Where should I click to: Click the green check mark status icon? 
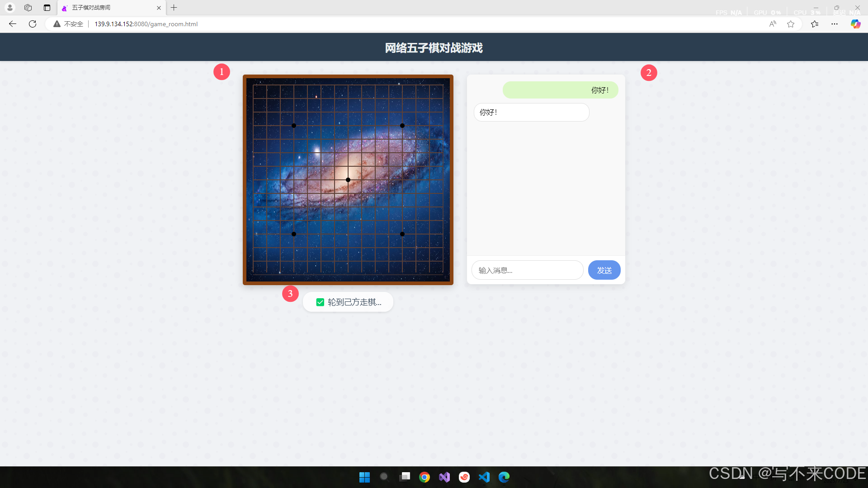[x=320, y=302]
